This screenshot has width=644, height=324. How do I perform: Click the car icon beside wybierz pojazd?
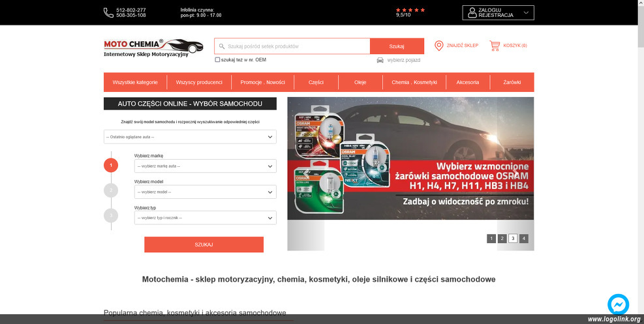[x=380, y=60]
